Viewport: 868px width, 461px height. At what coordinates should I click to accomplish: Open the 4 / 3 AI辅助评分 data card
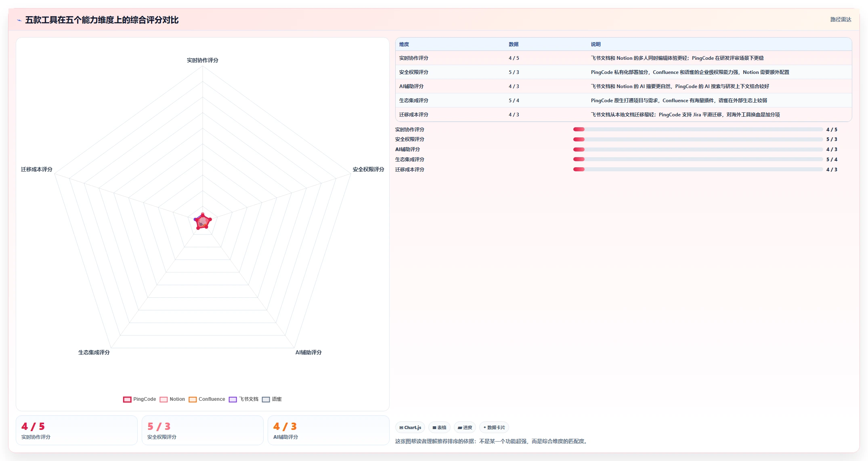tap(329, 430)
